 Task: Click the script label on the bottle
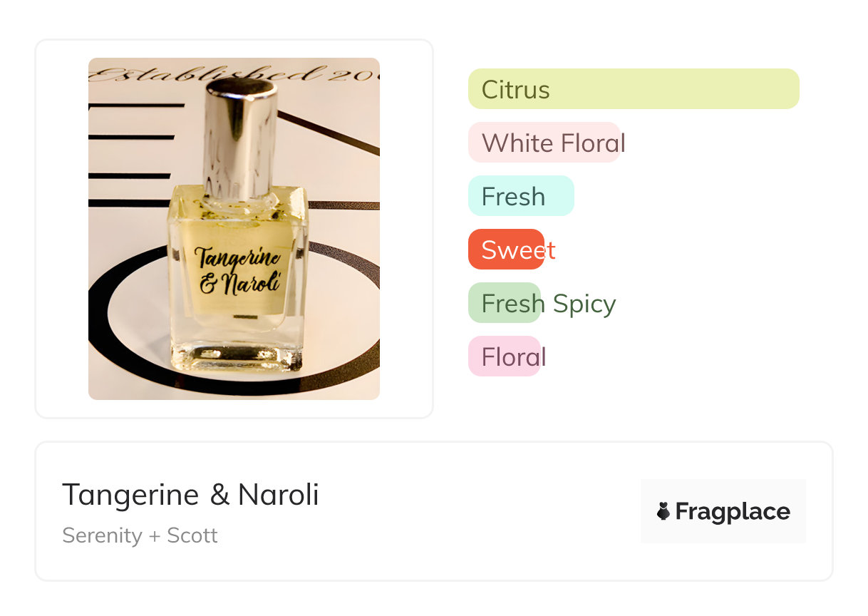click(237, 272)
